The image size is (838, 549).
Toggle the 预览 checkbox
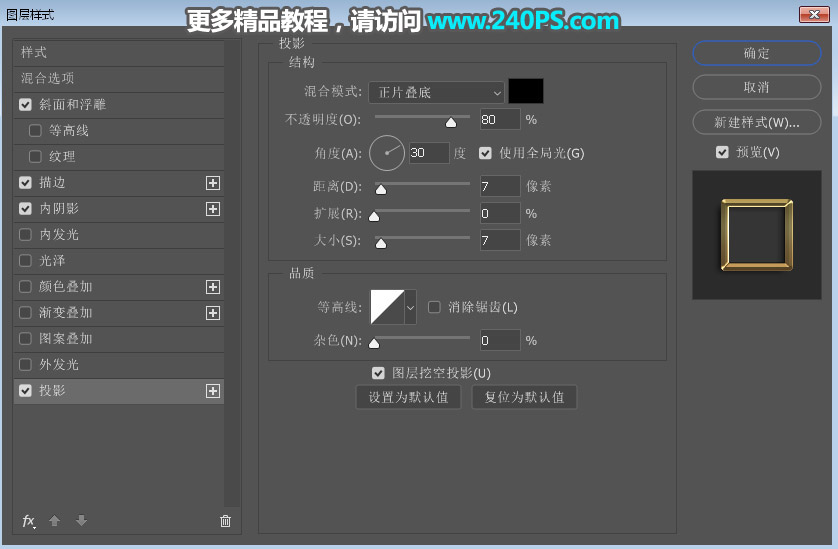722,152
